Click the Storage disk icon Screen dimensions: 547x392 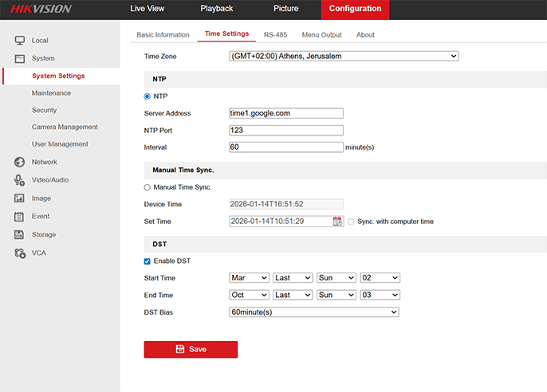tap(19, 234)
